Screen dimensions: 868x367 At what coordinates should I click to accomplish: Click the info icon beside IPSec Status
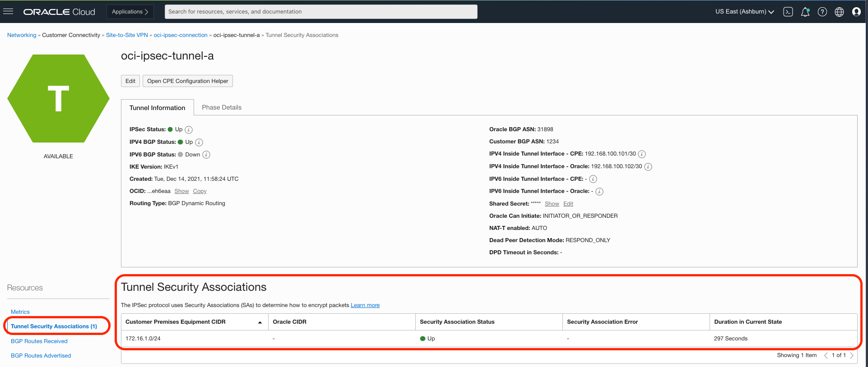(189, 130)
